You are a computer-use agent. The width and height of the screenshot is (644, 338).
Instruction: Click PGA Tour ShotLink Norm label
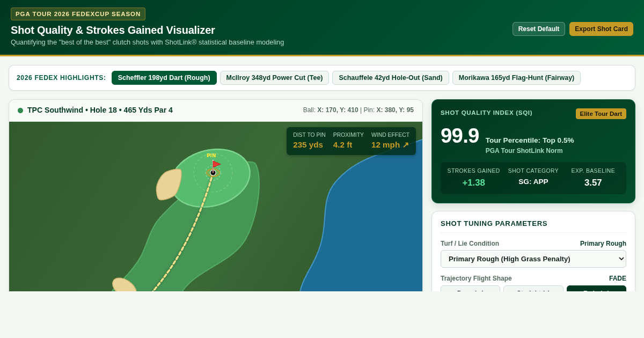point(524,151)
